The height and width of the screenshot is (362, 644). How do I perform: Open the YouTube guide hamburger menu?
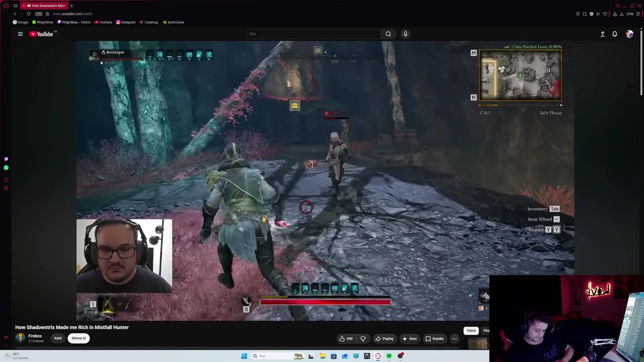[20, 34]
